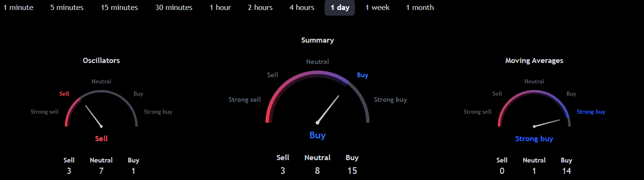
Task: Click the Oscillators gauge needle
Action: [93, 116]
